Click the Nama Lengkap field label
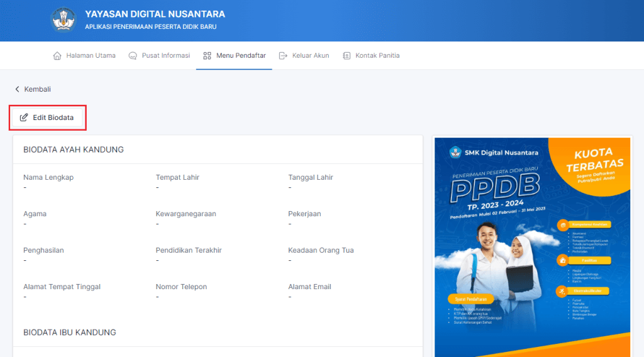The height and width of the screenshot is (357, 644). point(48,177)
